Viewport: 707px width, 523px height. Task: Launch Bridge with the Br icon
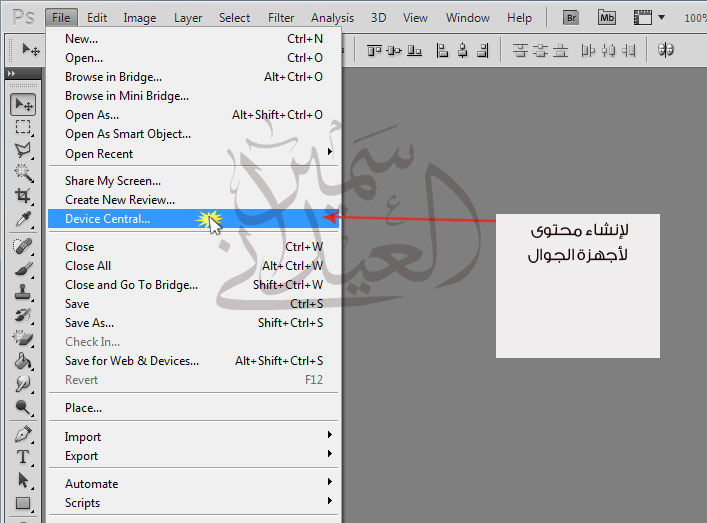coord(571,18)
